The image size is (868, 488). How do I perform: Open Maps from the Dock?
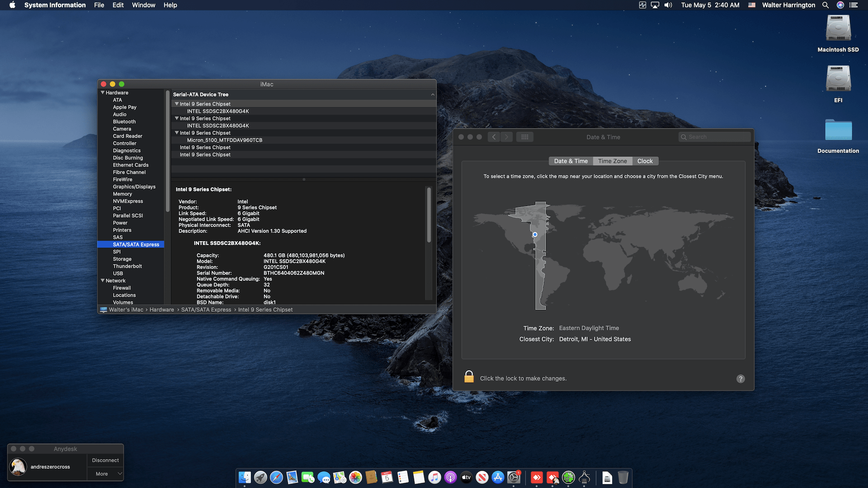[340, 477]
